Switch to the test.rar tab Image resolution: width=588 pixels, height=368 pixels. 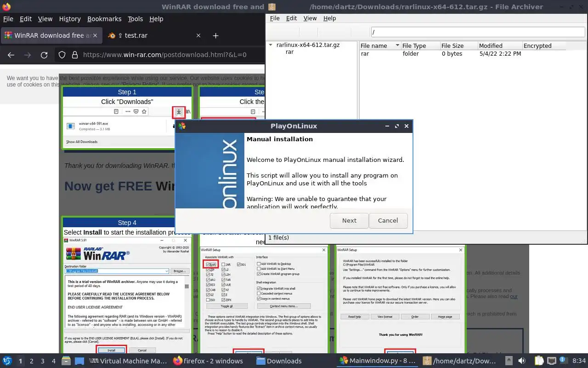(147, 35)
